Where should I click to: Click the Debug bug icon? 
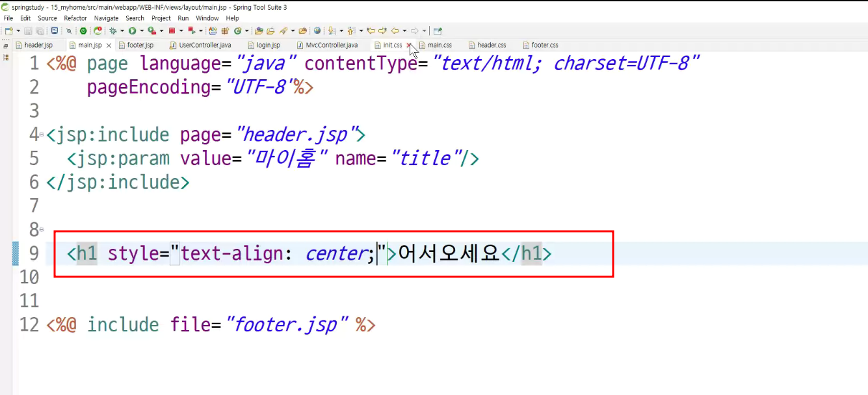(x=113, y=31)
